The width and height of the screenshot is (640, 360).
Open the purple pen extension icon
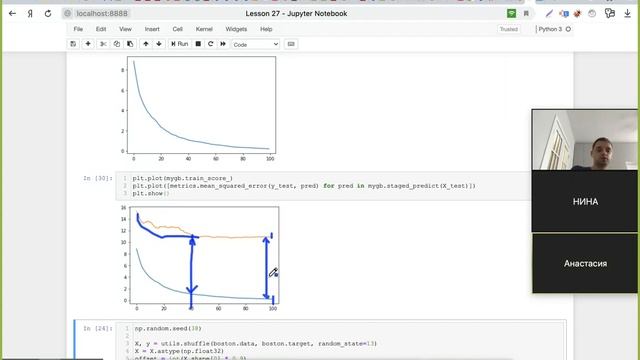[549, 13]
